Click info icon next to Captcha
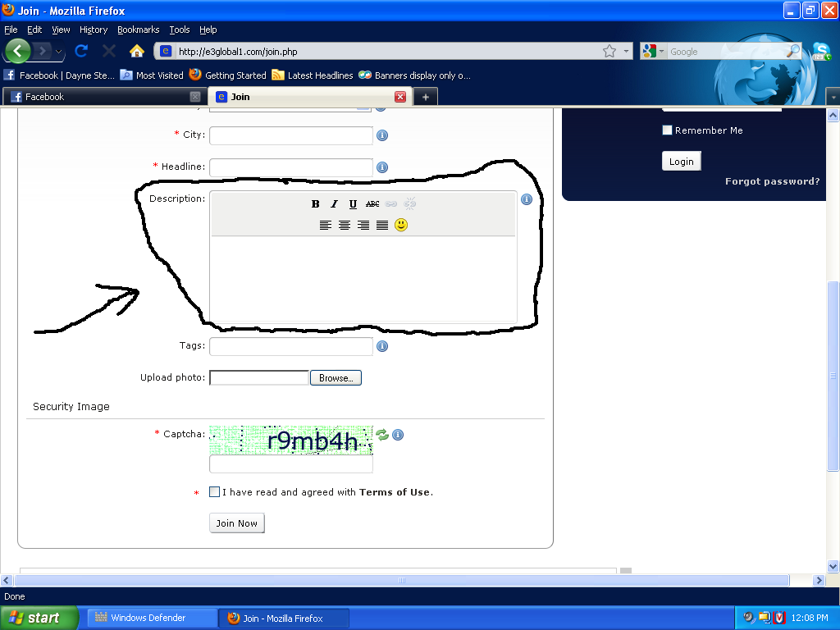Screen dimensions: 840x630 click(398, 435)
